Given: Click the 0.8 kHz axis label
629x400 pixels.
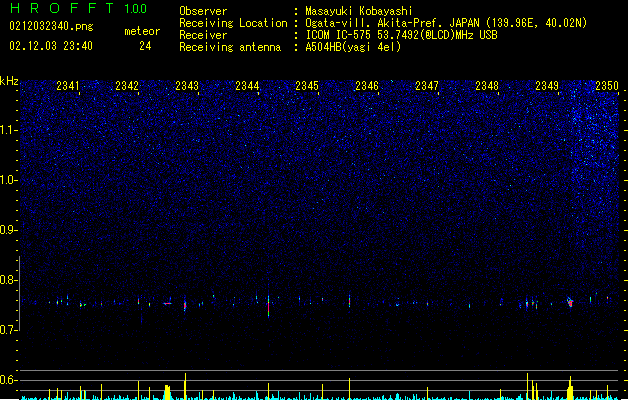Looking at the screenshot, I should pyautogui.click(x=8, y=280).
